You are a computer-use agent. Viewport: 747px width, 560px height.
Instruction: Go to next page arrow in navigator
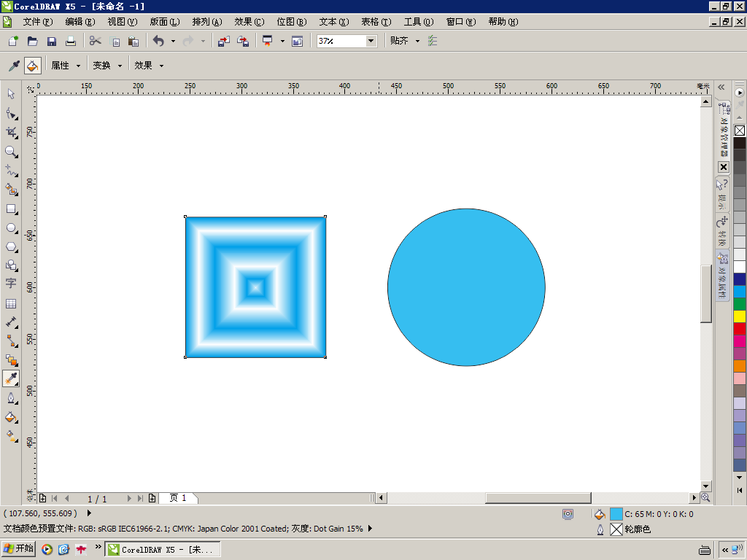point(129,498)
